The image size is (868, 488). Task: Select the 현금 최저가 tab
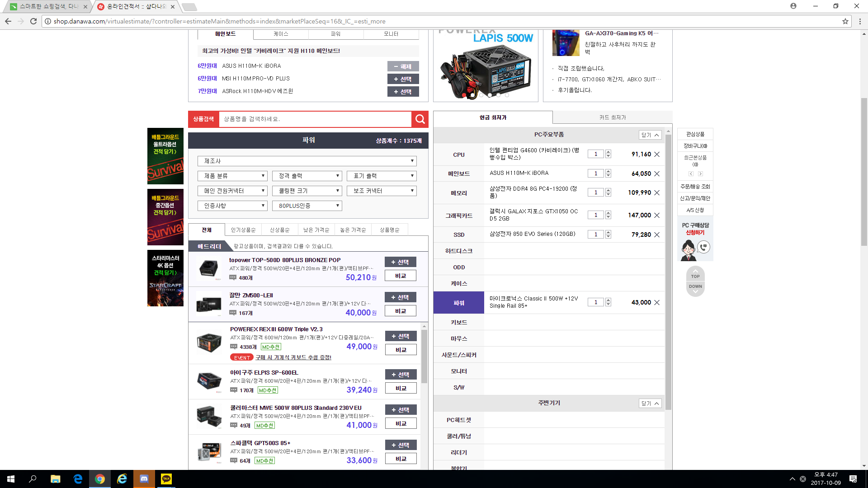tap(493, 117)
